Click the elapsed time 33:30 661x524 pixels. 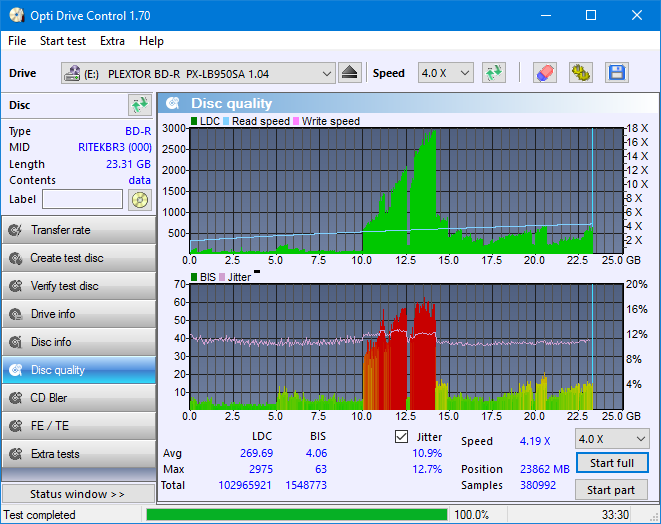[x=615, y=515]
